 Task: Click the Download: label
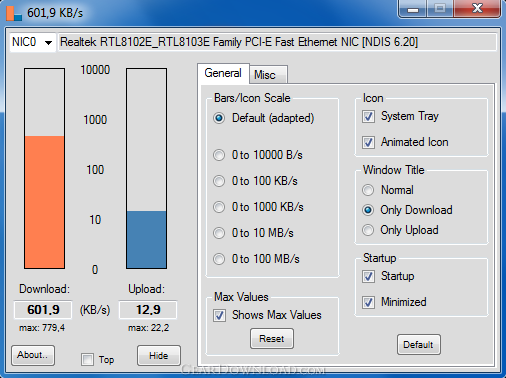44,289
